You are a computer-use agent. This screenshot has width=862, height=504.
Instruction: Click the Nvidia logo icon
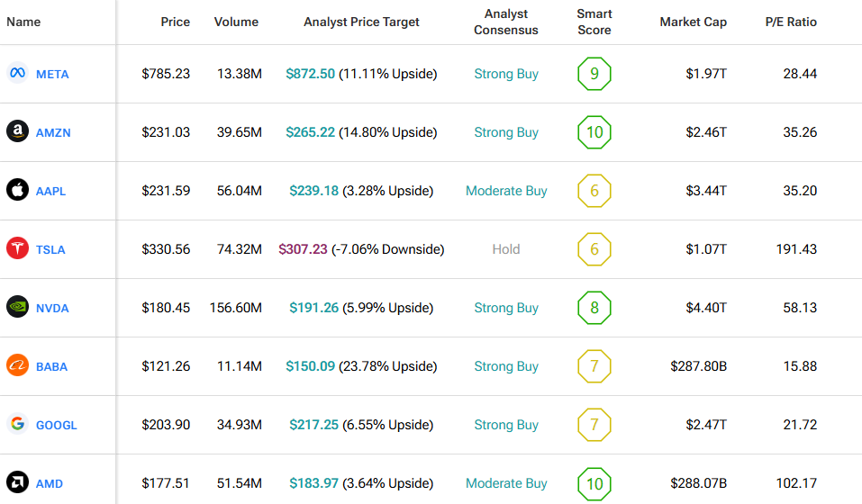coord(17,308)
